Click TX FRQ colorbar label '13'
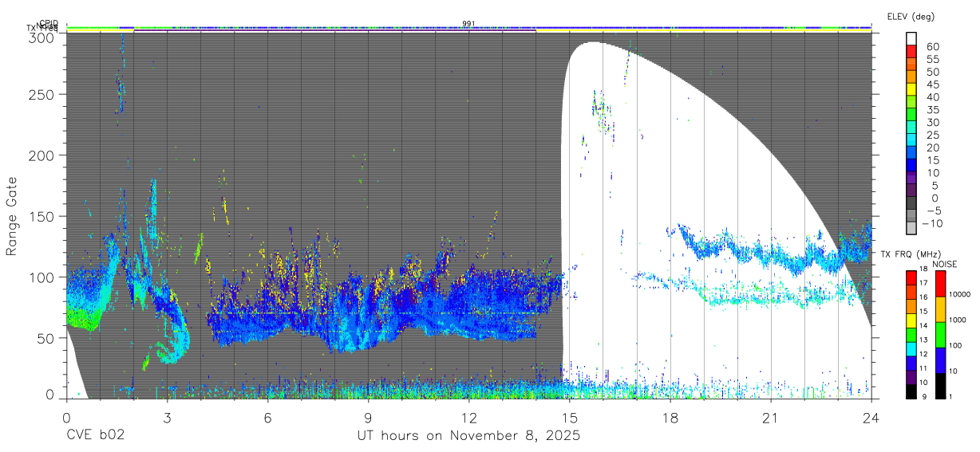This screenshot has height=452, width=980. pos(925,340)
